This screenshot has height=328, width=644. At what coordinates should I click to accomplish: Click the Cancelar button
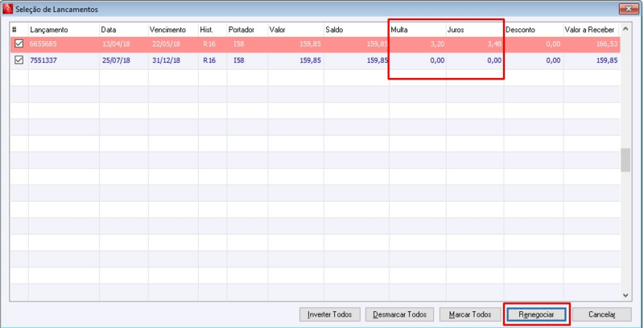pos(601,314)
